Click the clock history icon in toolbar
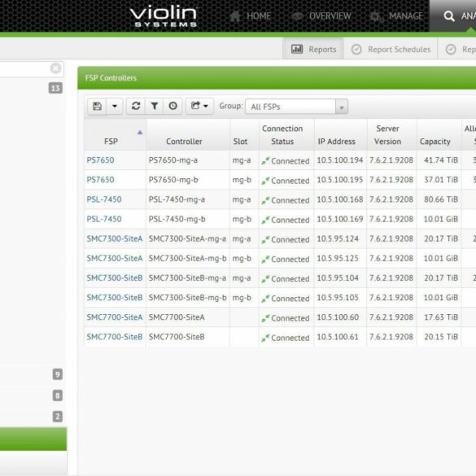The width and height of the screenshot is (476, 476). [173, 106]
